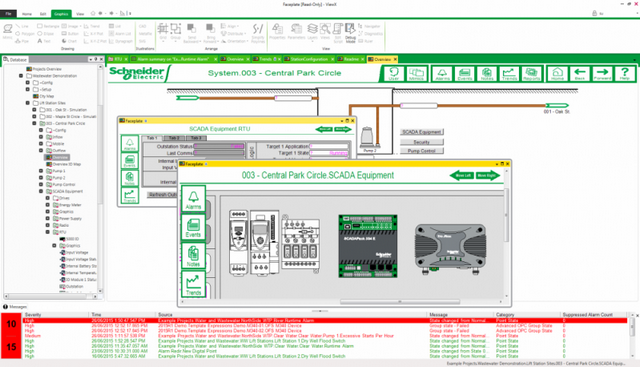Image resolution: width=640 pixels, height=367 pixels.
Task: Click the faceplate horizontal scrollbar
Action: (400, 302)
